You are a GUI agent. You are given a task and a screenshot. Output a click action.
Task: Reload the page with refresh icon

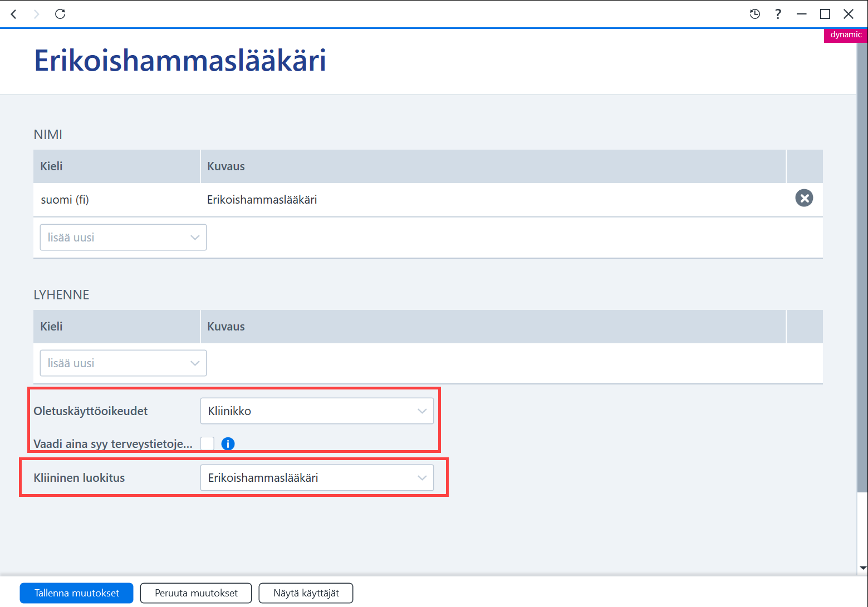pos(60,14)
